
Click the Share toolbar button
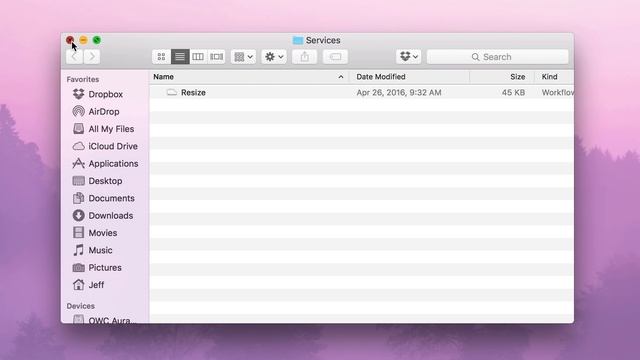304,57
